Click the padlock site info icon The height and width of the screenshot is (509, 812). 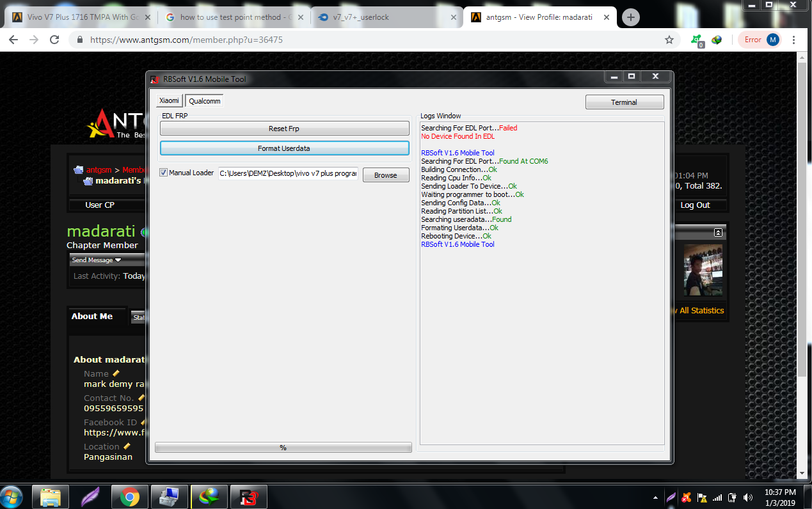[80, 40]
